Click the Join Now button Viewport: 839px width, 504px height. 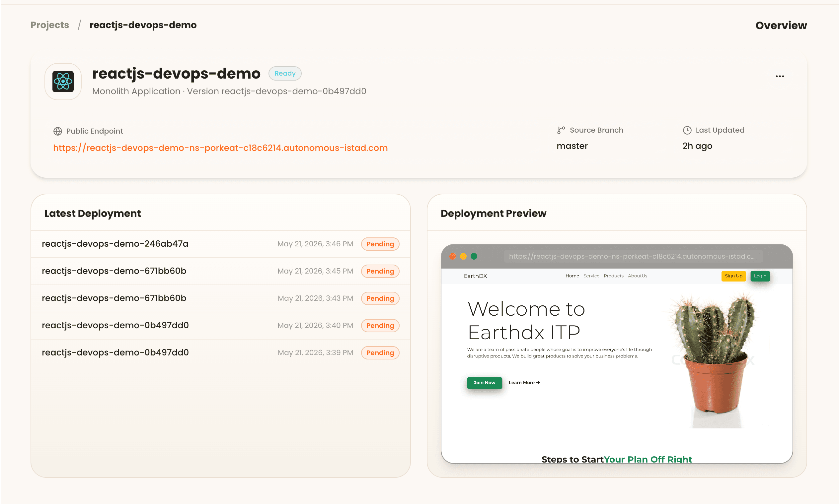click(485, 383)
